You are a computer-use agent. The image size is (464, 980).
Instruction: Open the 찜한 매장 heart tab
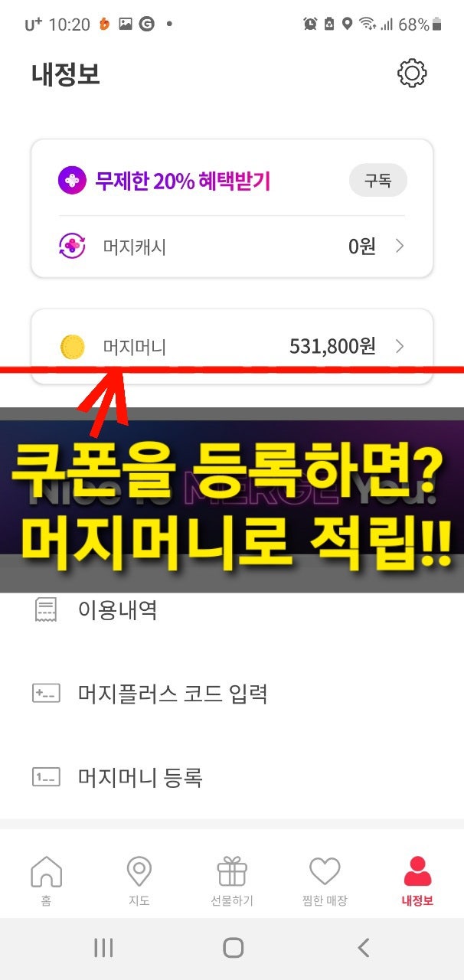point(325,881)
